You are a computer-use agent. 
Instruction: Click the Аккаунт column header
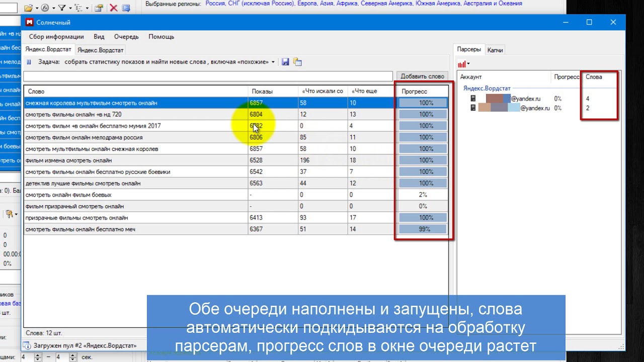tap(505, 77)
